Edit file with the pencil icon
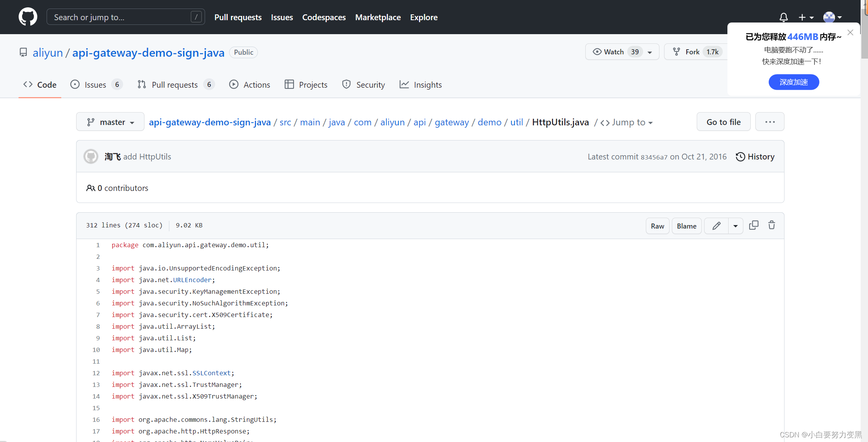This screenshot has width=868, height=442. click(x=716, y=226)
